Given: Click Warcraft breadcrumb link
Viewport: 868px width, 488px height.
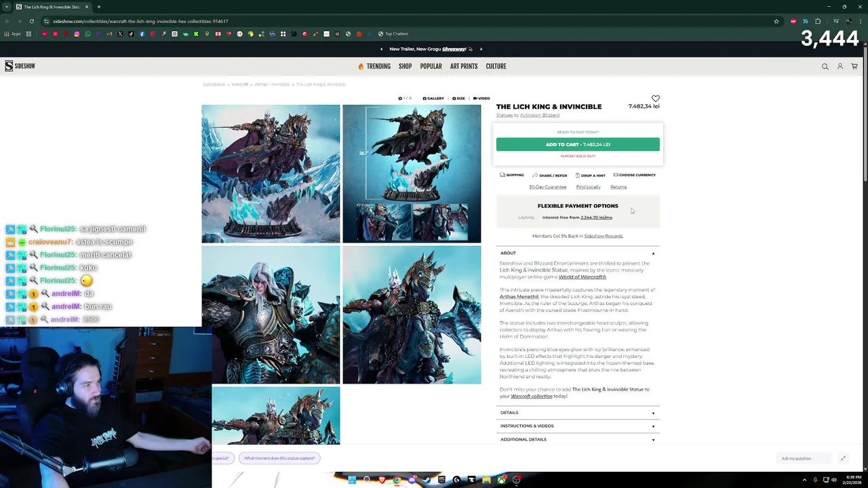Looking at the screenshot, I should click(x=239, y=85).
